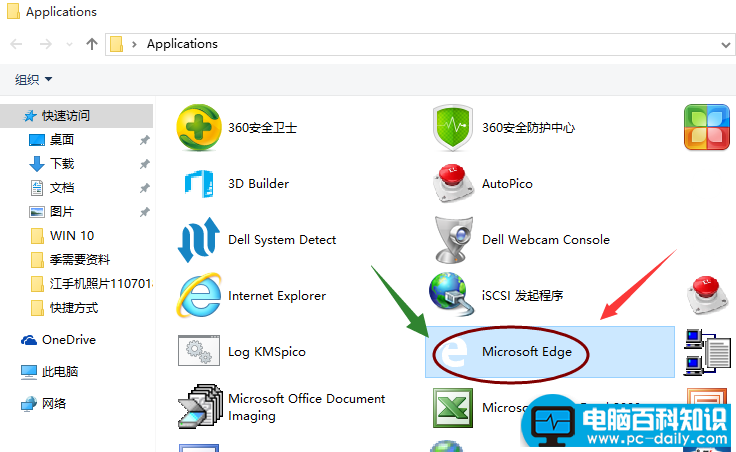
Task: Select the 360安全防护中心 shield icon
Action: click(x=452, y=128)
